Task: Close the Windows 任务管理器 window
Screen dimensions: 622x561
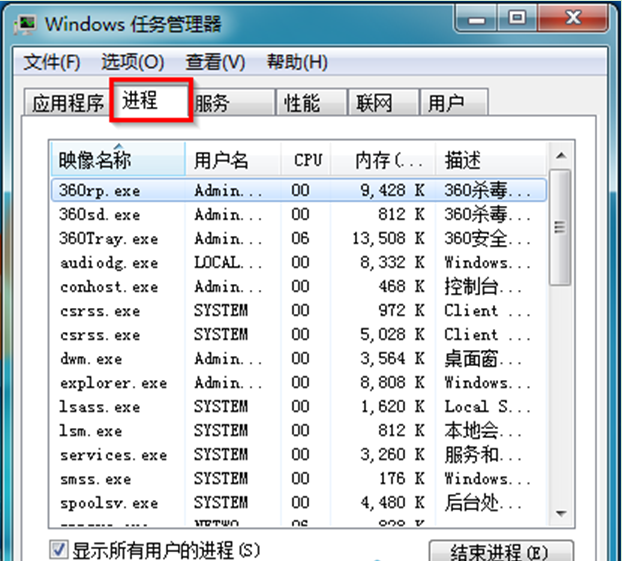Action: (573, 18)
